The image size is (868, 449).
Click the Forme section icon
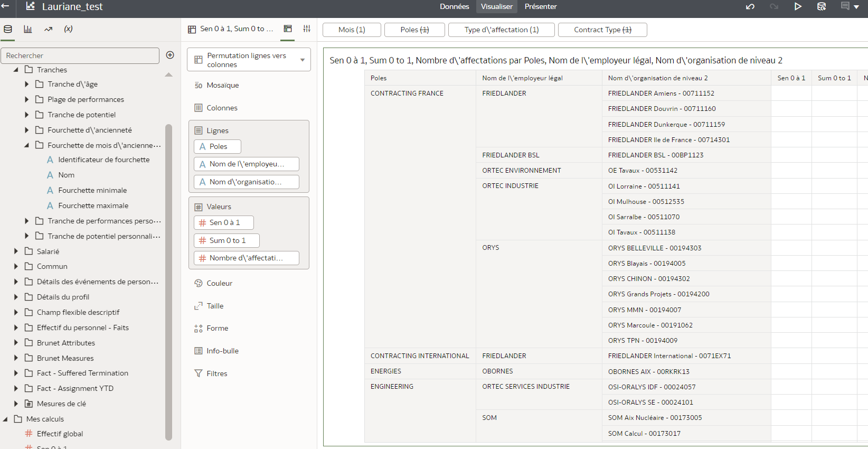coord(199,328)
